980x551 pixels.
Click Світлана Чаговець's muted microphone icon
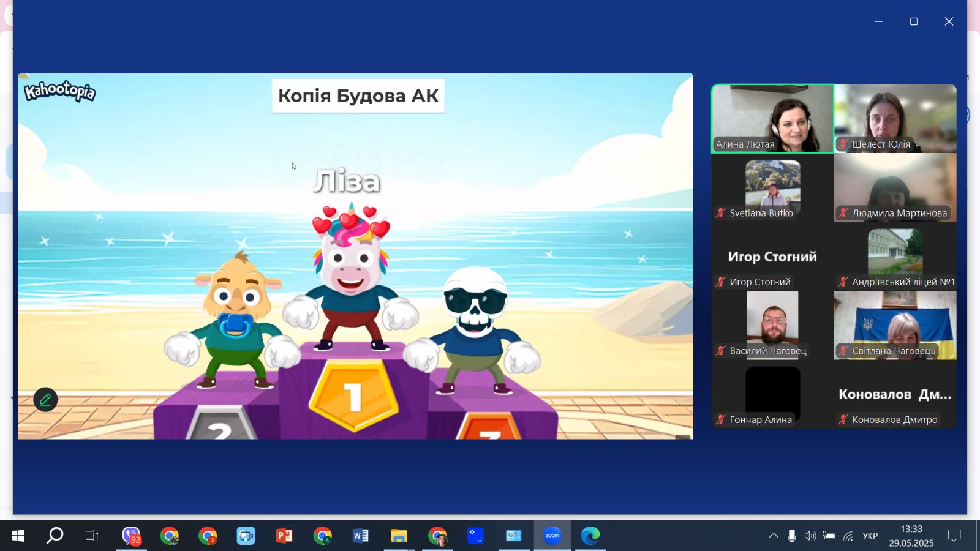coord(843,351)
